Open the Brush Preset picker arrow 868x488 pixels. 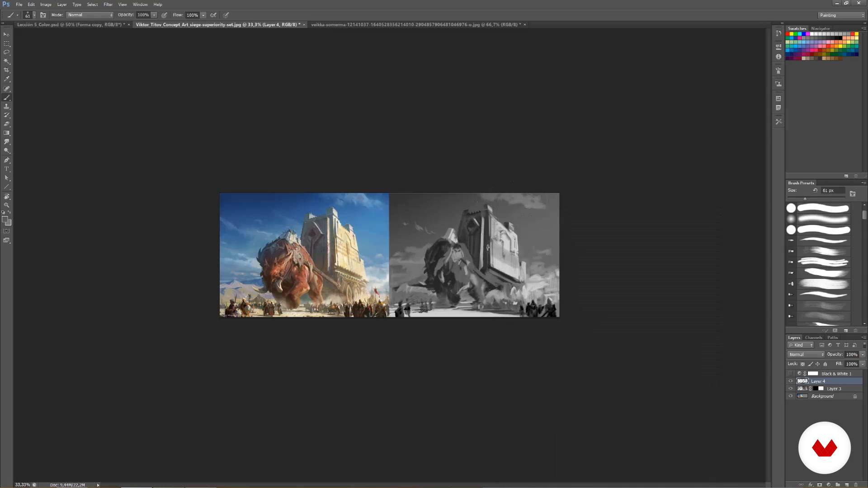click(x=34, y=15)
